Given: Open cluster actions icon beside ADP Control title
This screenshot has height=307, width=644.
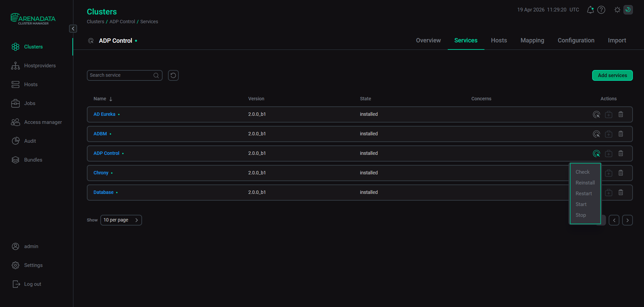Looking at the screenshot, I should click(x=91, y=41).
